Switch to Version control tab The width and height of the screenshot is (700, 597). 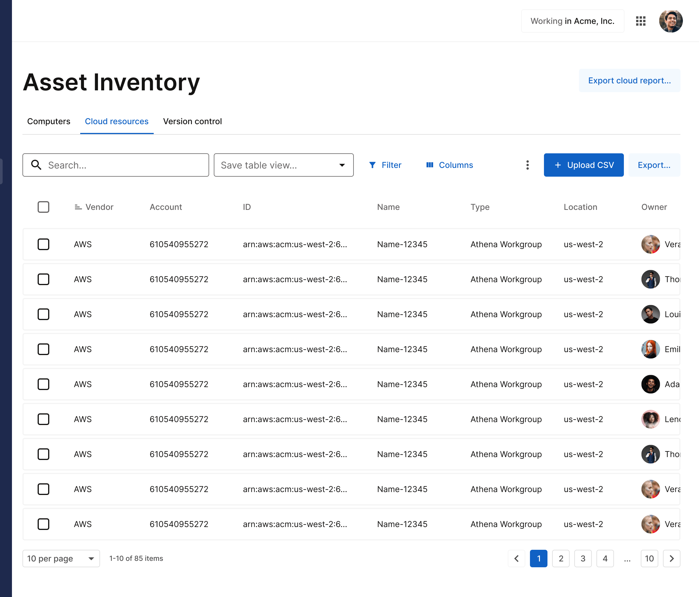pos(192,122)
